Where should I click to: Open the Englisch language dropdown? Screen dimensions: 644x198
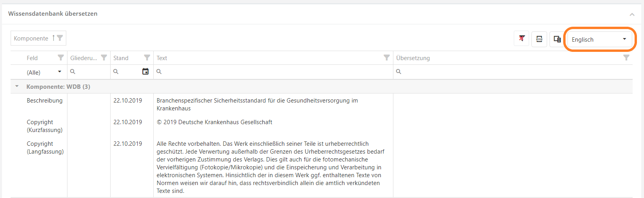pyautogui.click(x=599, y=39)
